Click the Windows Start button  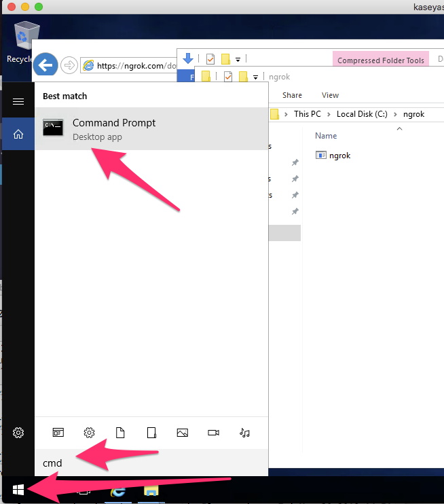point(18,490)
